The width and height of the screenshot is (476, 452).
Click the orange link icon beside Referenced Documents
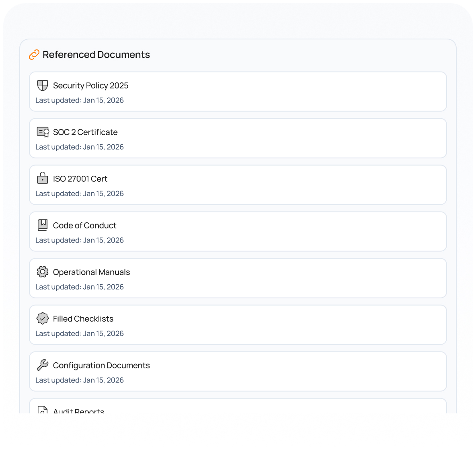click(x=34, y=55)
